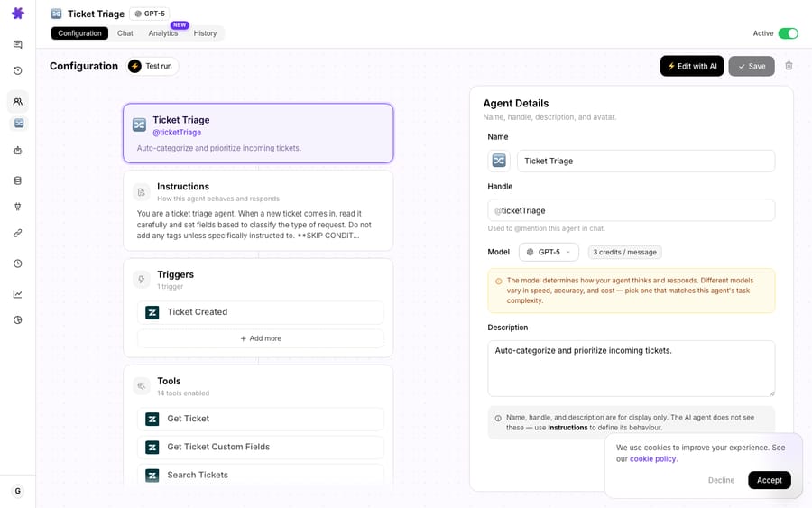The image size is (812, 508).
Task: Switch to the Chat tab
Action: [125, 33]
